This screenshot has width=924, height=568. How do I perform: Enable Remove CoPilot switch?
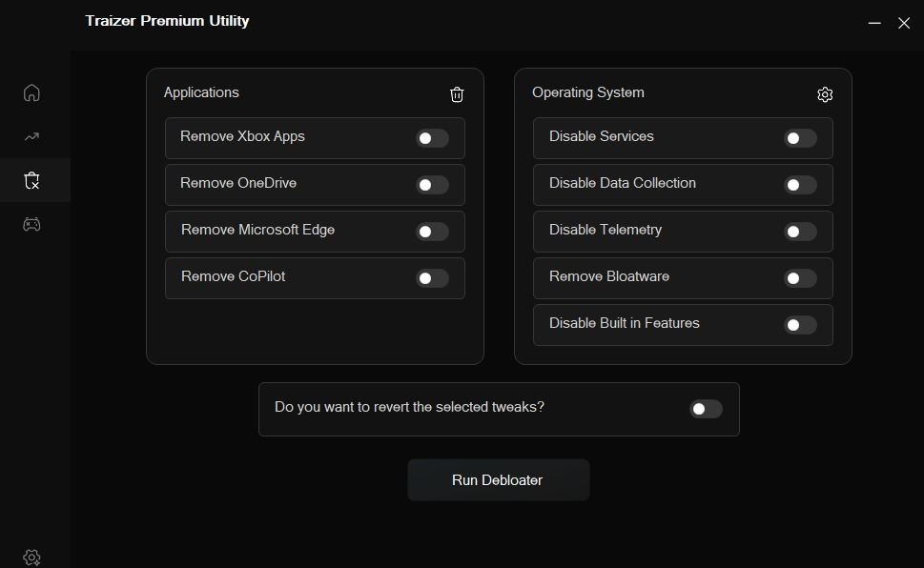433,278
